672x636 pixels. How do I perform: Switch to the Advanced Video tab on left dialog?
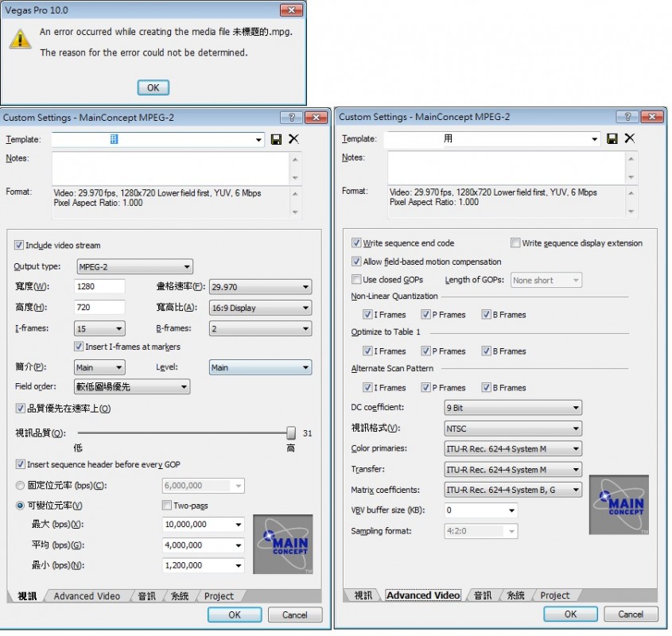(86, 595)
